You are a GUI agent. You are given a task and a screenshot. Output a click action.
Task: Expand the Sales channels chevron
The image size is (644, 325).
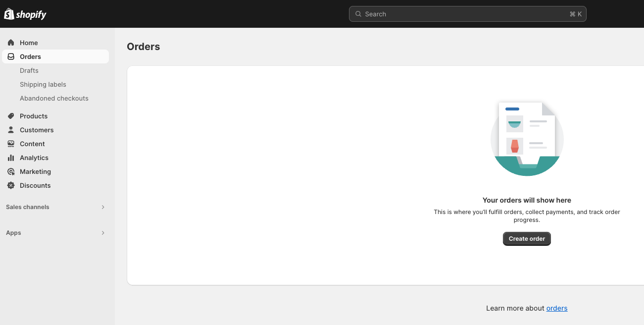103,207
